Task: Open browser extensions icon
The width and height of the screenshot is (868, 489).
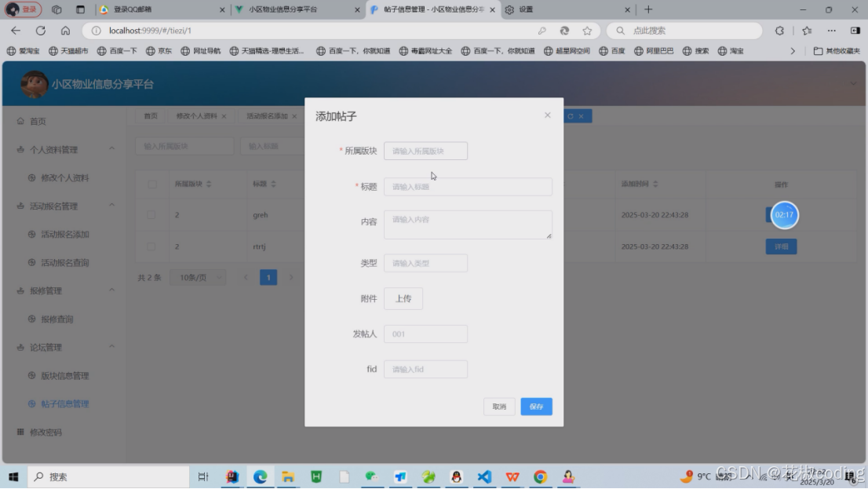Action: click(779, 31)
